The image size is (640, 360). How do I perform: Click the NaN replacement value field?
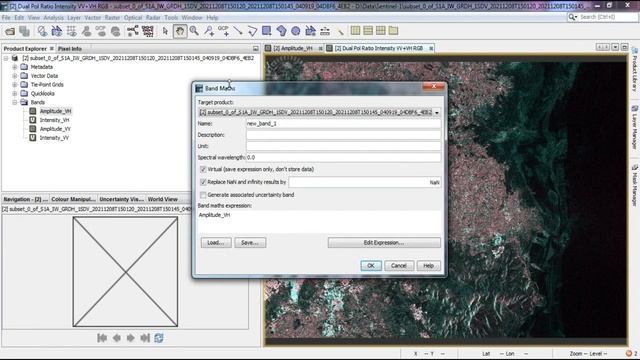(365, 182)
